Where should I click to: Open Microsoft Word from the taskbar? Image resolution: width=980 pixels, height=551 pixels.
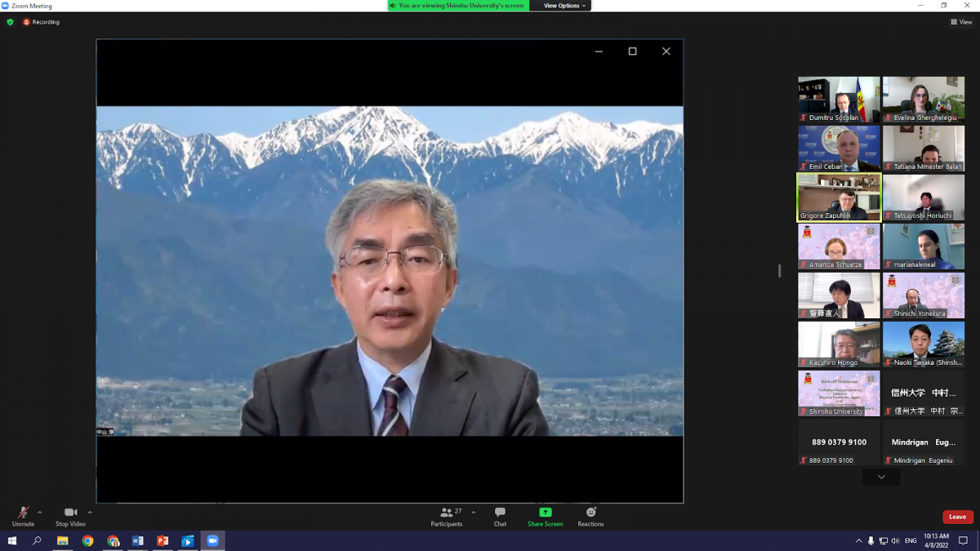tap(138, 540)
